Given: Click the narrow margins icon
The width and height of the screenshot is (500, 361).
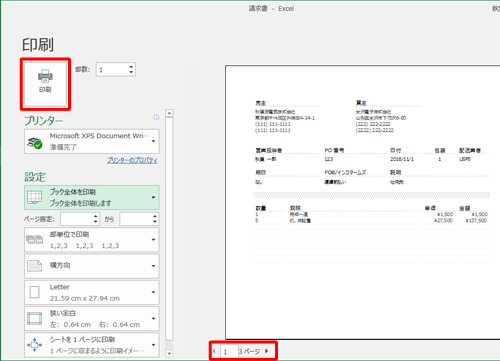Looking at the screenshot, I should 35,318.
